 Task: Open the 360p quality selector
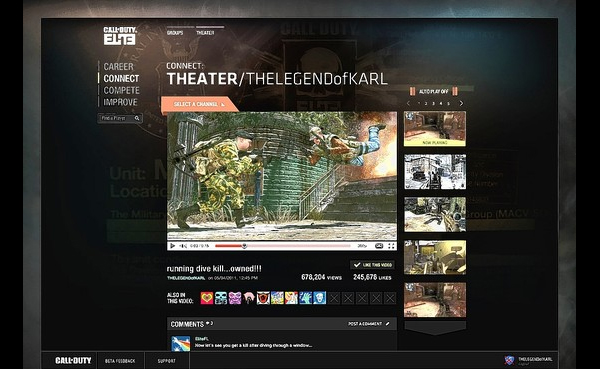click(362, 246)
